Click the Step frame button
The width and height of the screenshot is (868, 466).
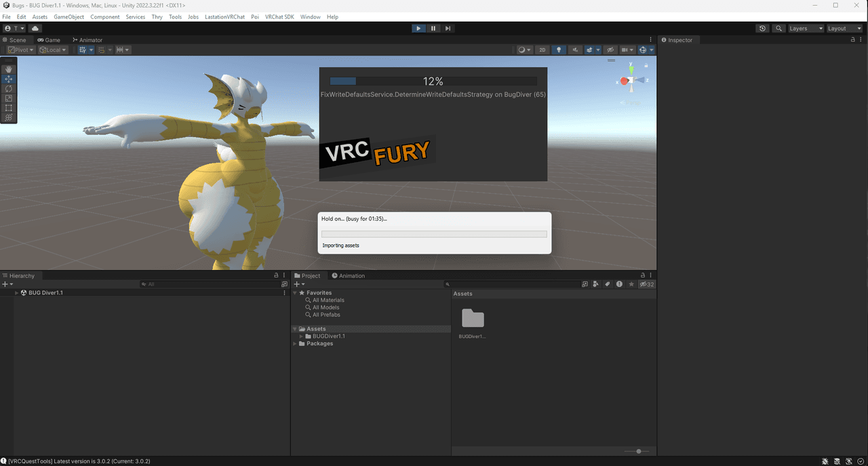coord(448,28)
